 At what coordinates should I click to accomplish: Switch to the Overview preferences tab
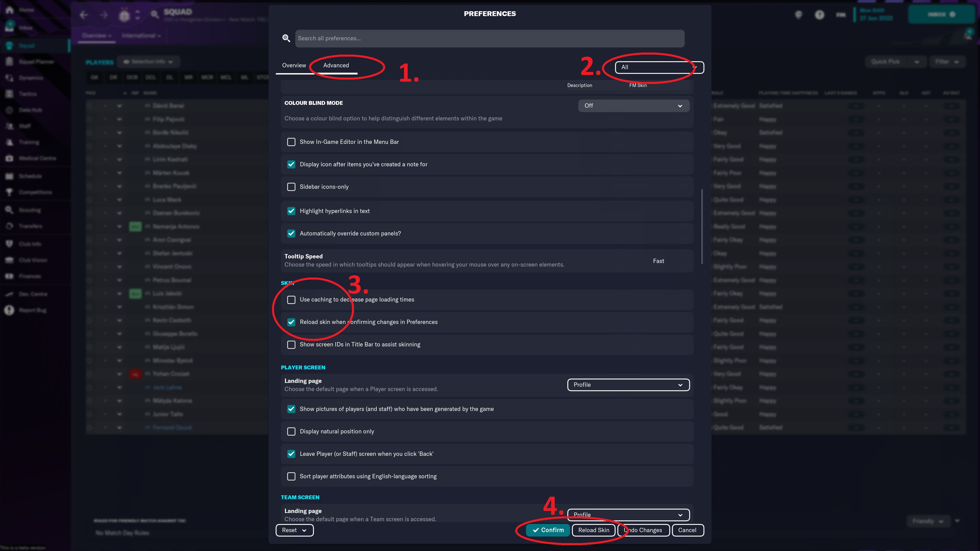[x=294, y=65]
